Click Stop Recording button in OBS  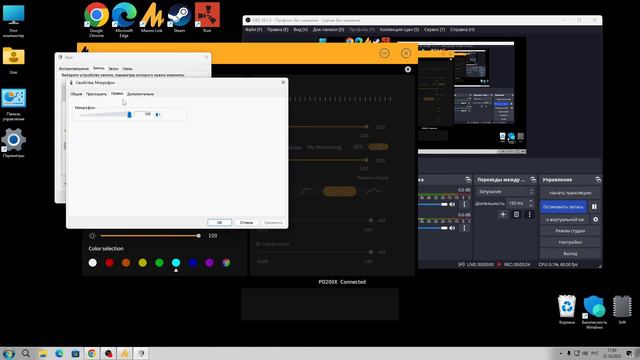563,207
